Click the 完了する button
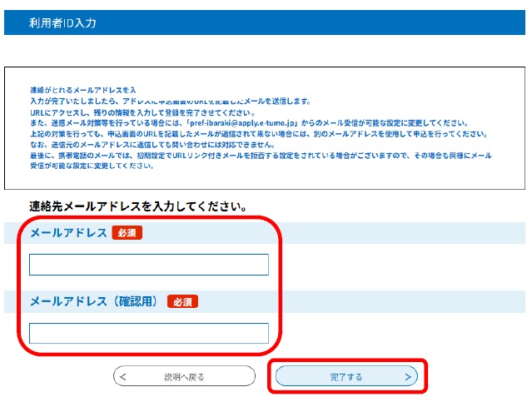Viewport: 532px width, 397px height. [x=346, y=376]
